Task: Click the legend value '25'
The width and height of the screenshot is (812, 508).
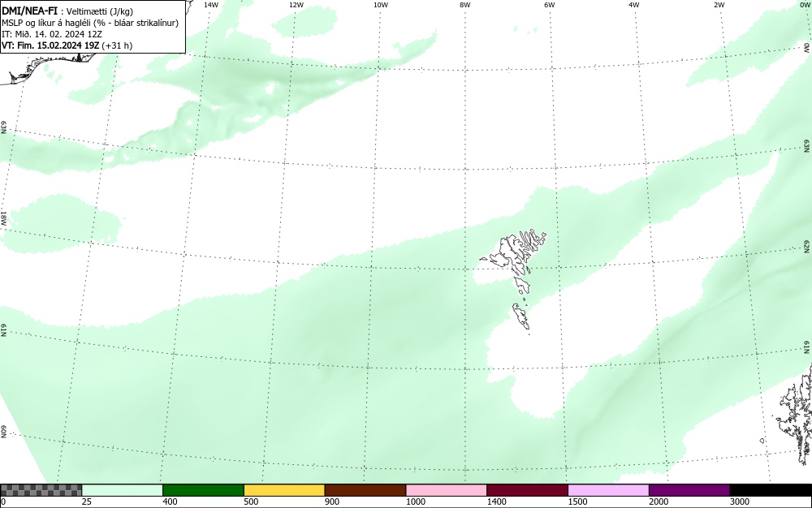Action: point(87,502)
